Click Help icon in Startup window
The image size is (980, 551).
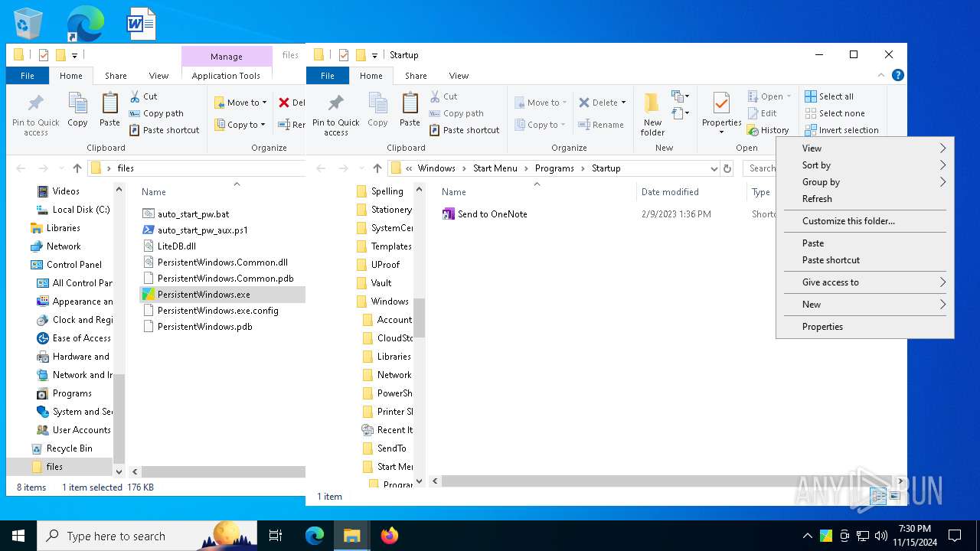tap(898, 75)
